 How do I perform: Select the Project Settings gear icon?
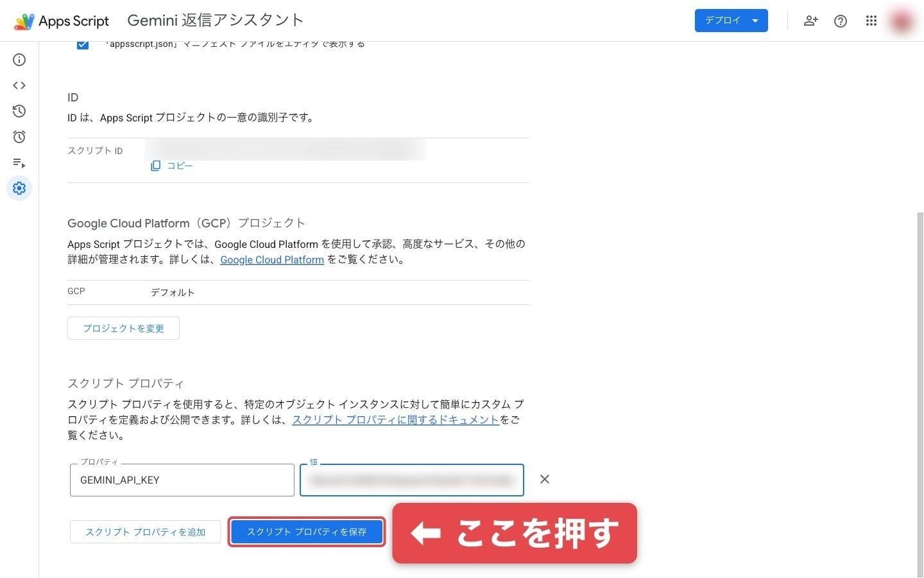coord(19,188)
